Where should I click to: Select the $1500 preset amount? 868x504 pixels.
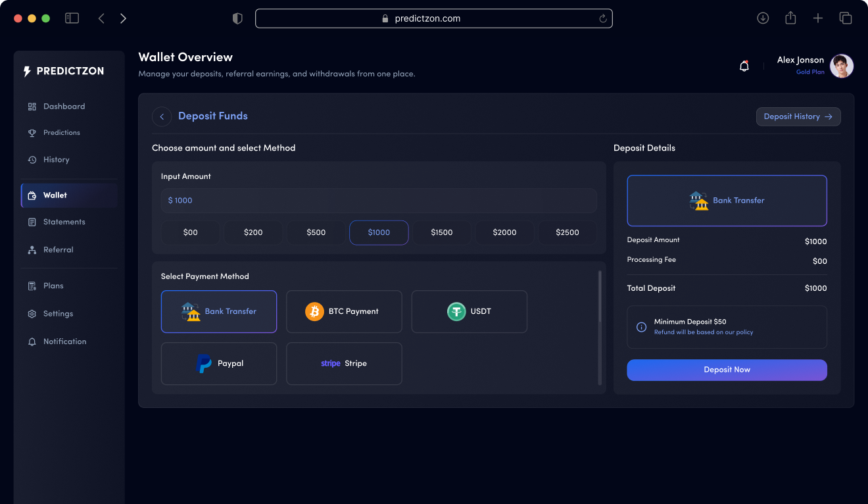pos(442,232)
